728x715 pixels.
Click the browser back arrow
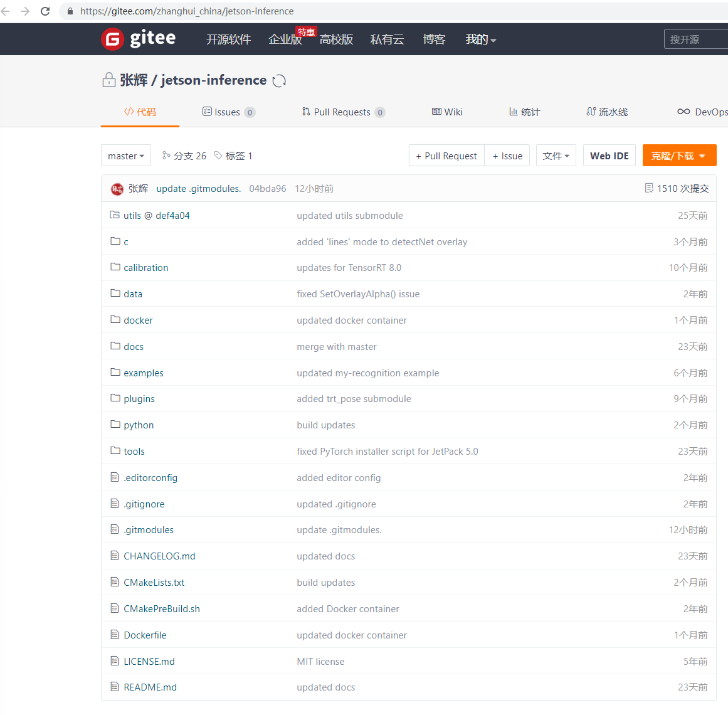point(6,11)
